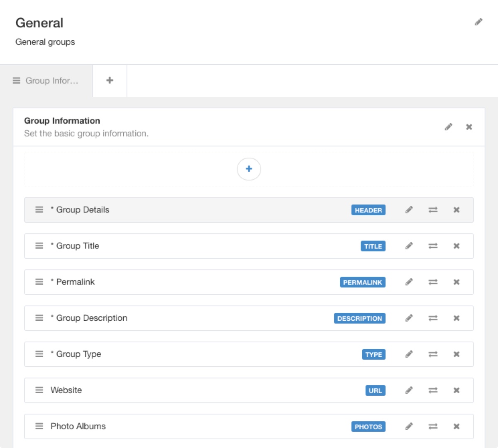Image resolution: width=498 pixels, height=448 pixels.
Task: Click the PERMALINK type badge
Action: [x=363, y=282]
